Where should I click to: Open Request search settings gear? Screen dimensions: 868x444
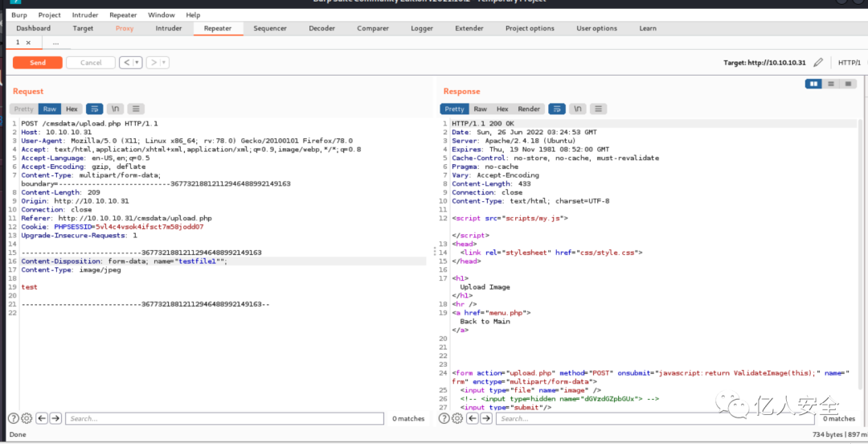pyautogui.click(x=27, y=418)
